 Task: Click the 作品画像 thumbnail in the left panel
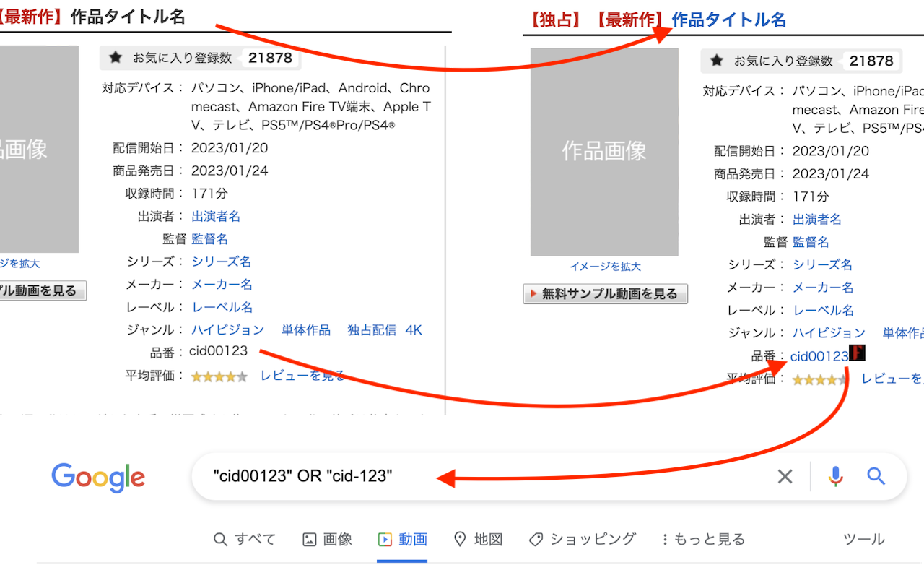pos(39,149)
